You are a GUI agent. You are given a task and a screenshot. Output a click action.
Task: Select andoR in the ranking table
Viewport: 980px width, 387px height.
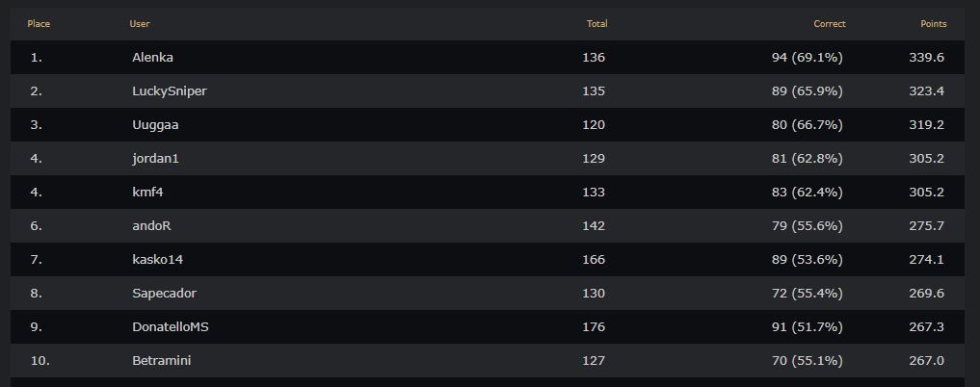click(x=151, y=226)
